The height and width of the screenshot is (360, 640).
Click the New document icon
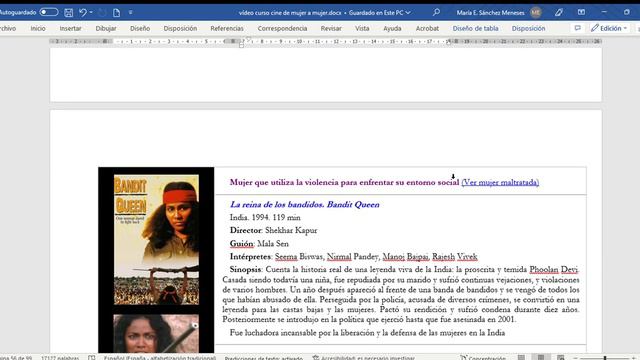tap(117, 13)
